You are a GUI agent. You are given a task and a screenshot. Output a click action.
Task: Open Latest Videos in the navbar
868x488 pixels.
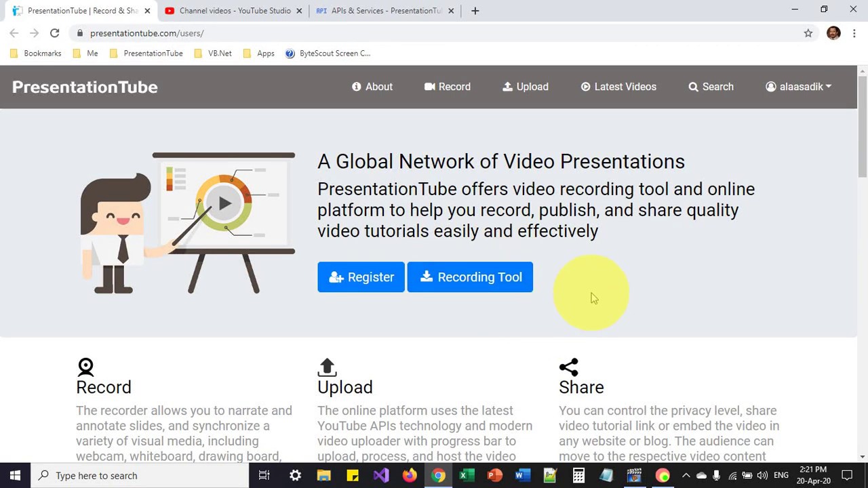coord(618,87)
